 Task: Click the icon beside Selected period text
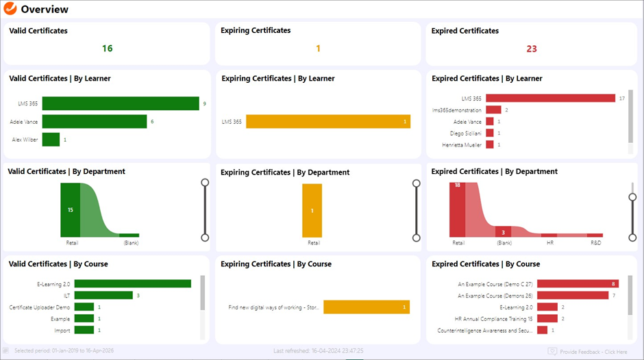click(6, 350)
